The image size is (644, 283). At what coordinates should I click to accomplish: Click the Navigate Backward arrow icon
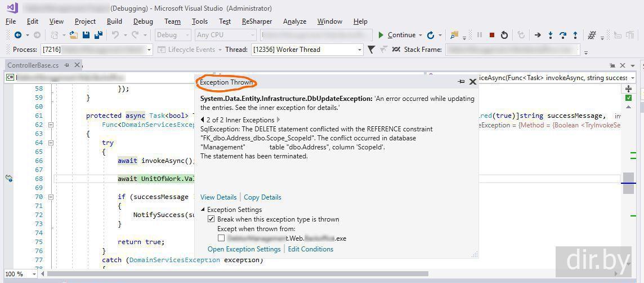click(x=18, y=35)
